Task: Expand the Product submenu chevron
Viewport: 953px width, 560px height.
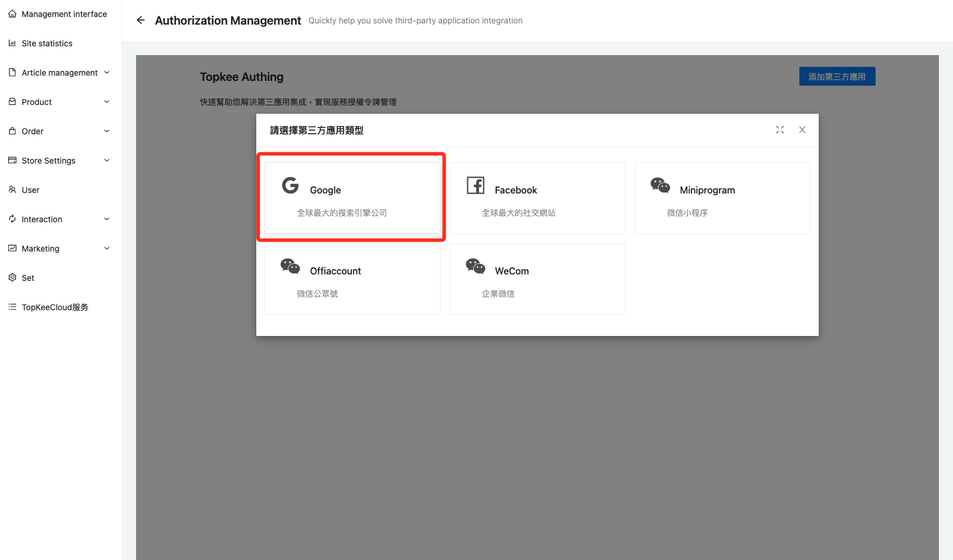Action: click(x=107, y=102)
